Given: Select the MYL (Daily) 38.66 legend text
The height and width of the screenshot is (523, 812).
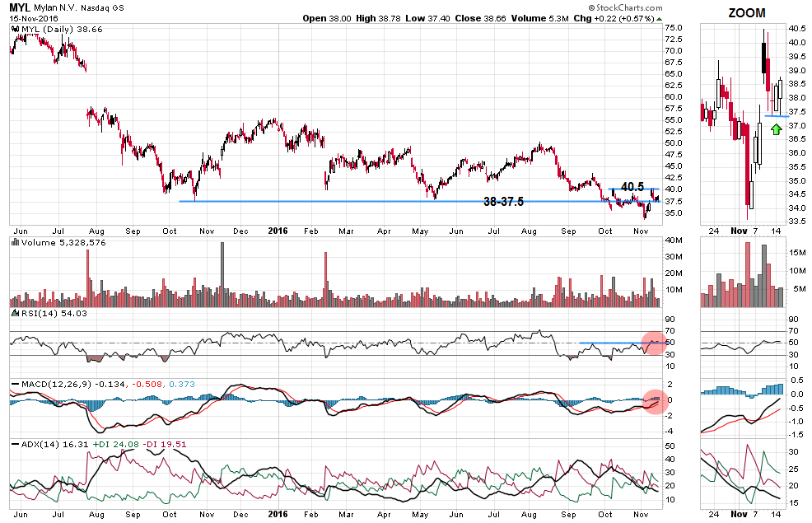Looking at the screenshot, I should 62,30.
